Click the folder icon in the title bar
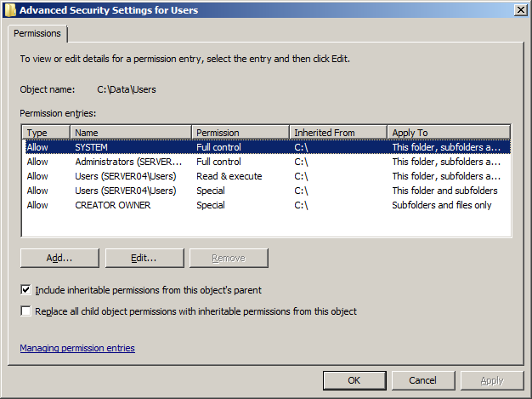 (9, 10)
